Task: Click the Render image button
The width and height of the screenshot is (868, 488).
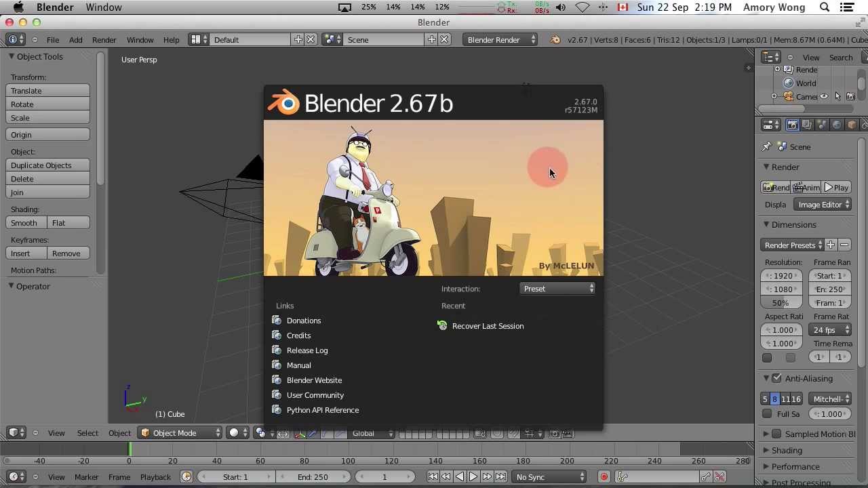Action: click(776, 188)
